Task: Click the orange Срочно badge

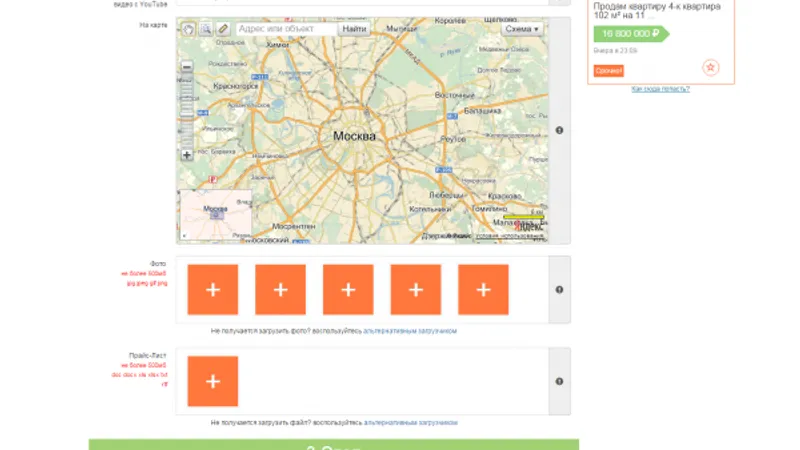Action: click(609, 71)
